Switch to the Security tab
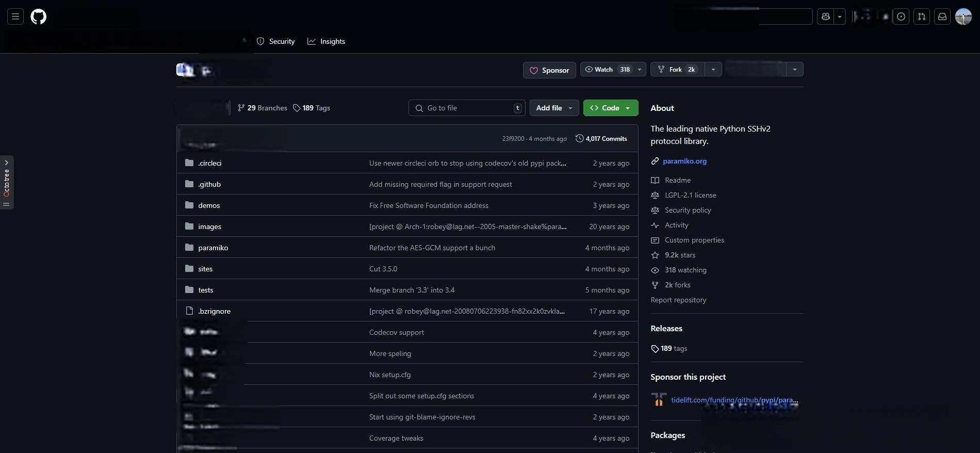Image resolution: width=980 pixels, height=453 pixels. 276,41
